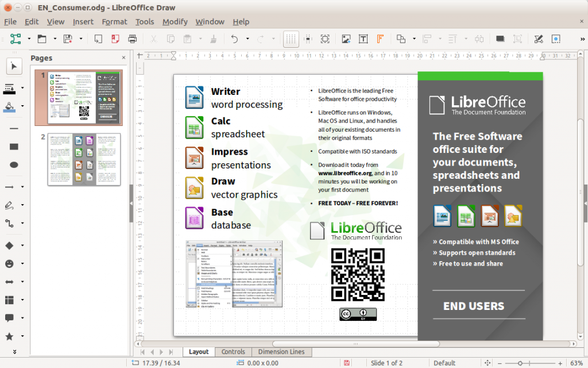Open the Modify menu
The width and height of the screenshot is (588, 368).
click(175, 22)
